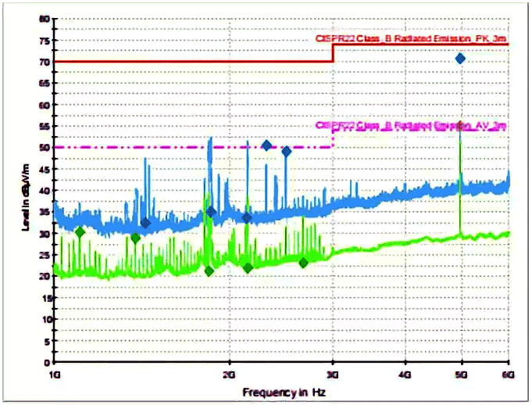532x405 pixels.
Task: Select the blue diamond near 23 Hz, 50 dB
Action: [x=266, y=145]
